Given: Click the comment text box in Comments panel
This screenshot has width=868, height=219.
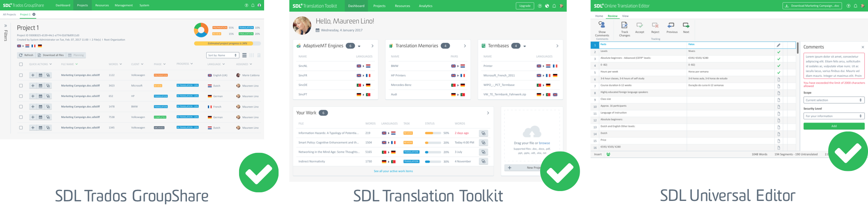Looking at the screenshot, I should [834, 66].
